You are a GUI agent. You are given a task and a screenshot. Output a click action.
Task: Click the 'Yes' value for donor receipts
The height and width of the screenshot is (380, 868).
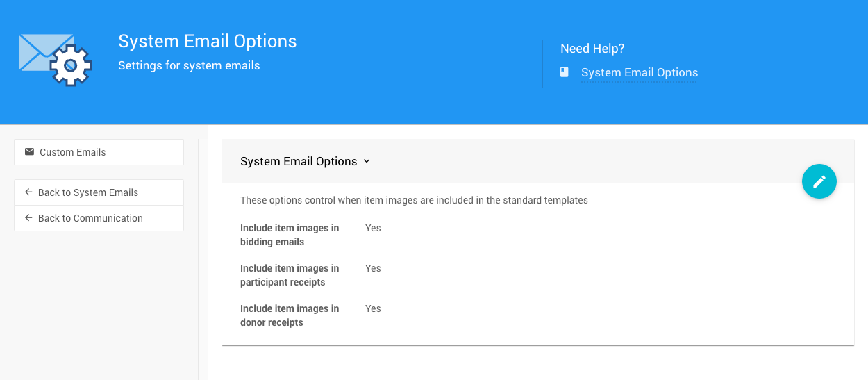pos(373,308)
